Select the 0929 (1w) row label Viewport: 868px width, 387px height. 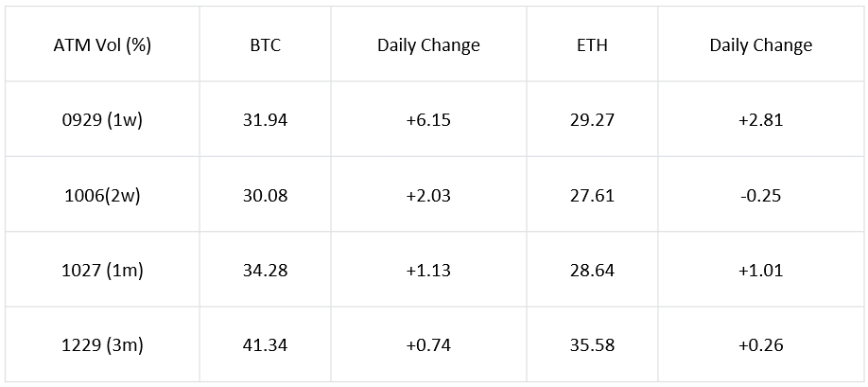102,119
